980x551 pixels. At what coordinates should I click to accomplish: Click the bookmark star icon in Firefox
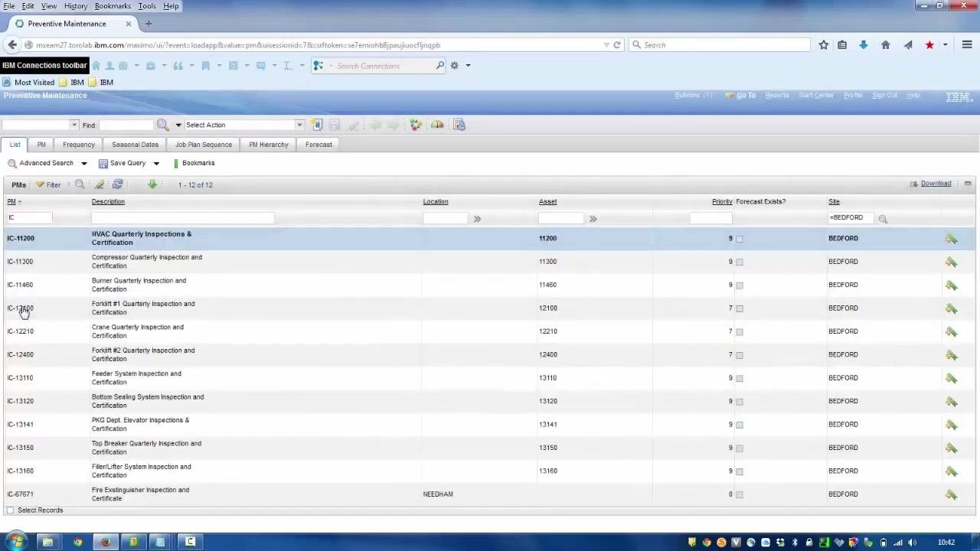824,45
